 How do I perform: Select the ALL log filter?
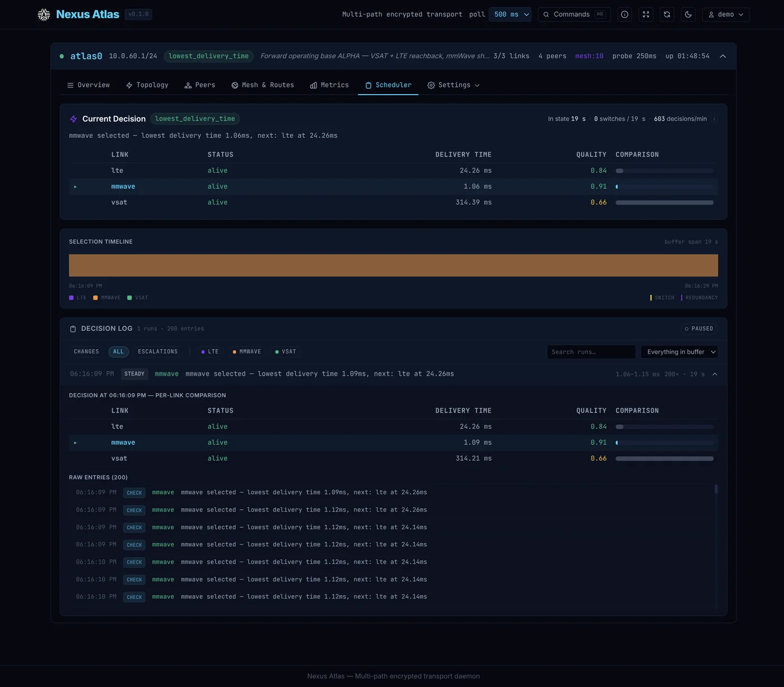point(118,352)
